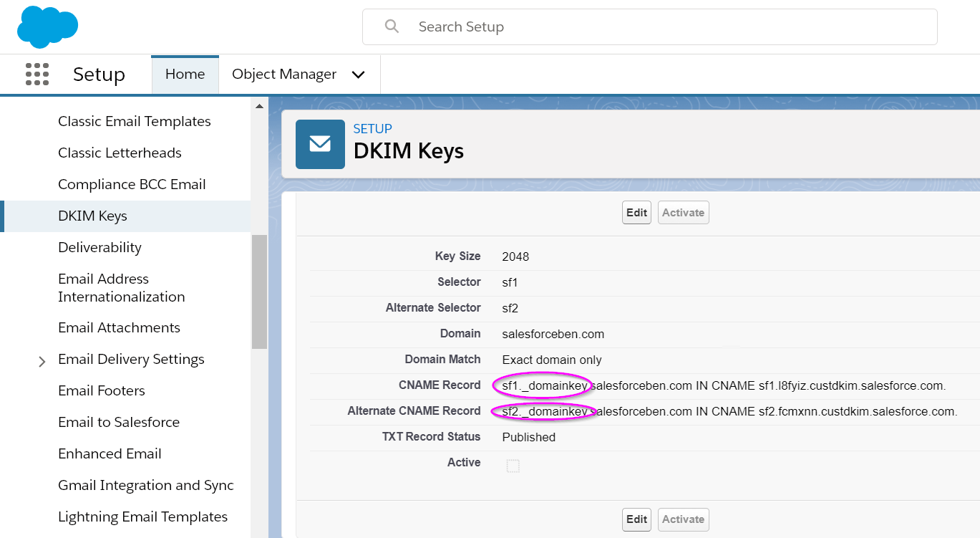The image size is (980, 538).
Task: Click the DKIM Keys envelope icon
Action: [x=320, y=144]
